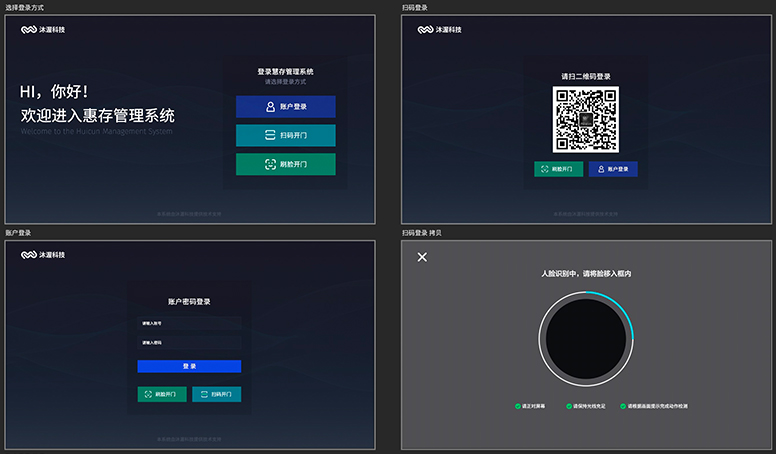This screenshot has height=454, width=776.
Task: Select 账户登录 below the QR code
Action: pos(613,169)
